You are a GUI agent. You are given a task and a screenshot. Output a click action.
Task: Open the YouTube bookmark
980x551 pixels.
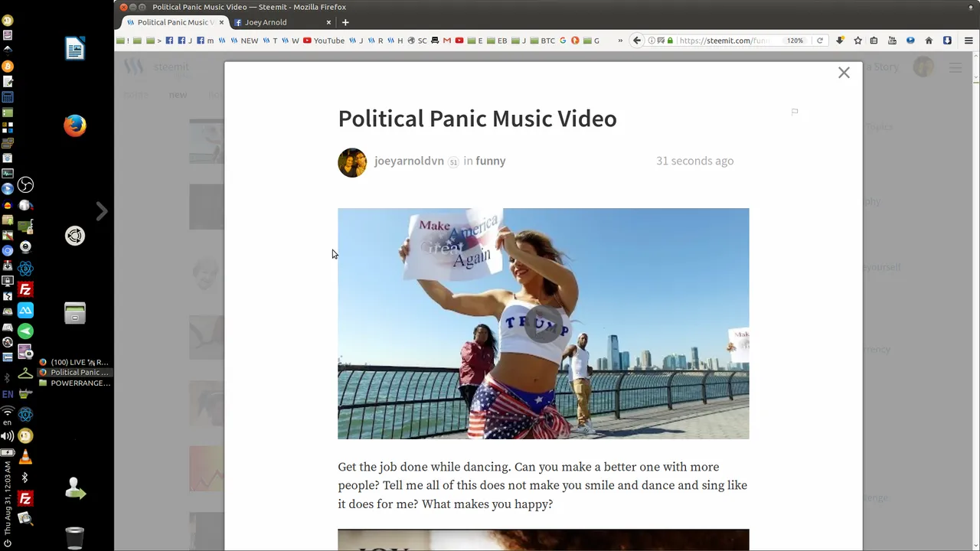click(x=324, y=41)
